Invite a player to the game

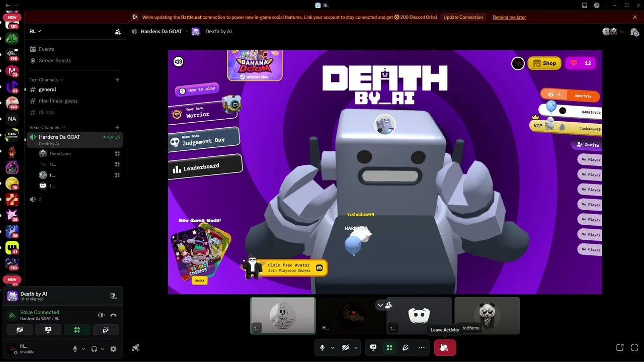(x=587, y=145)
